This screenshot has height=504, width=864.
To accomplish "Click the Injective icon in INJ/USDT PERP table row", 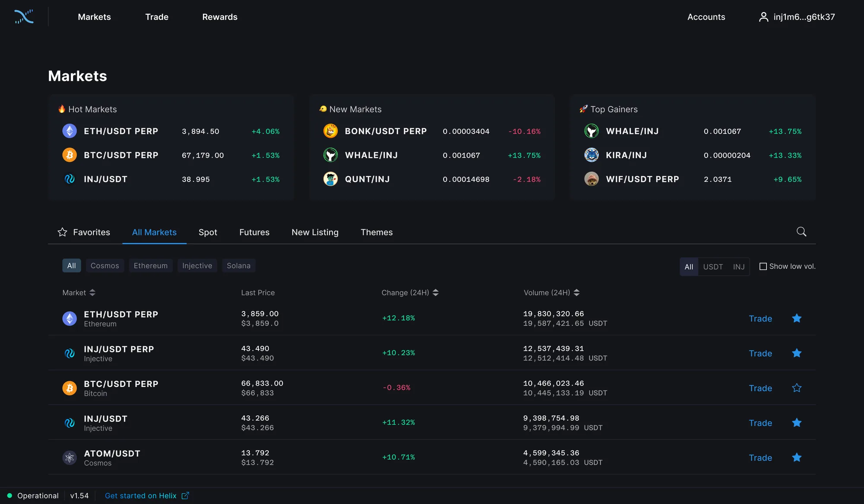I will [x=70, y=353].
